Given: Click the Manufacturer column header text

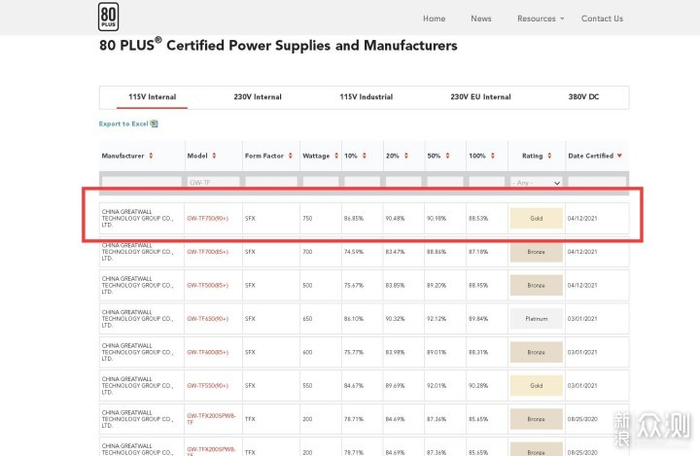Looking at the screenshot, I should tap(123, 155).
